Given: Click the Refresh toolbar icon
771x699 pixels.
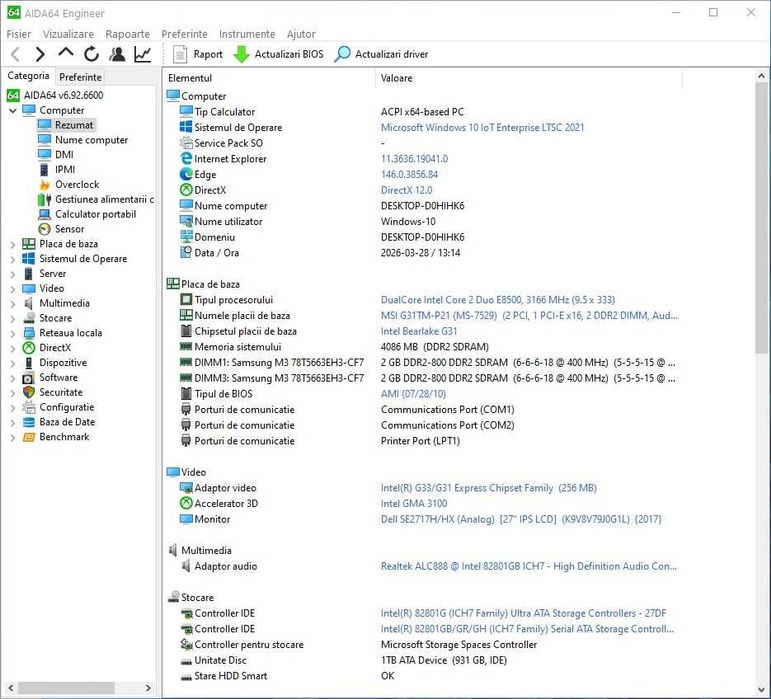Looking at the screenshot, I should tap(91, 54).
